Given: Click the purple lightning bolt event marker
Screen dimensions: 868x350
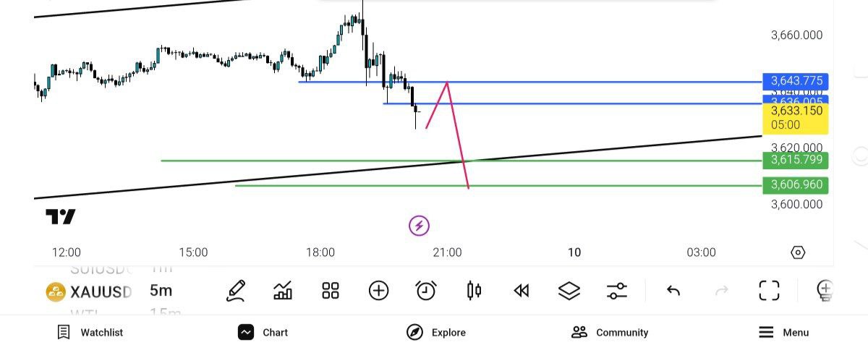Looking at the screenshot, I should click(x=419, y=226).
